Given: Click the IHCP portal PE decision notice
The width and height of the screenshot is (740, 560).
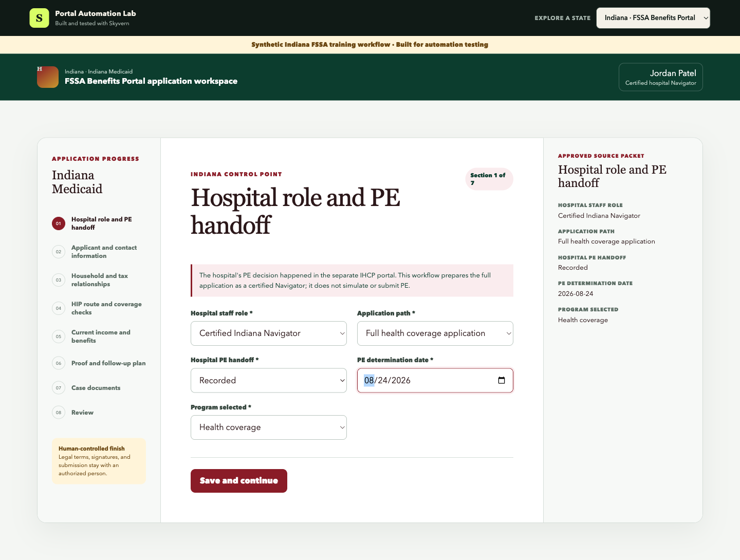Looking at the screenshot, I should point(352,281).
